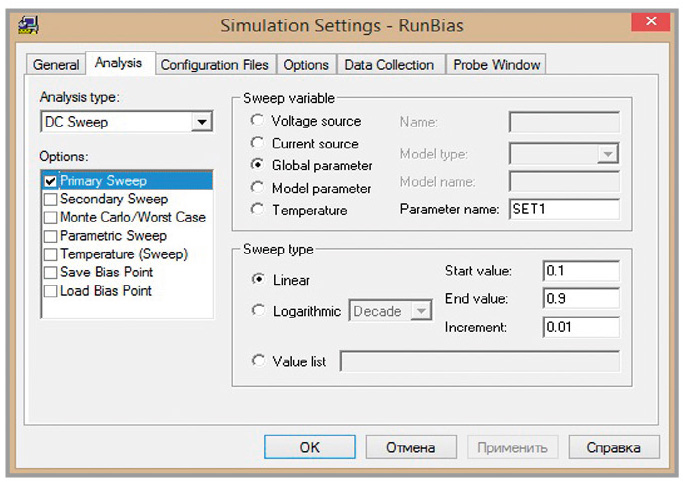Select the Value list radio button
Image resolution: width=683 pixels, height=482 pixels.
pos(259,361)
